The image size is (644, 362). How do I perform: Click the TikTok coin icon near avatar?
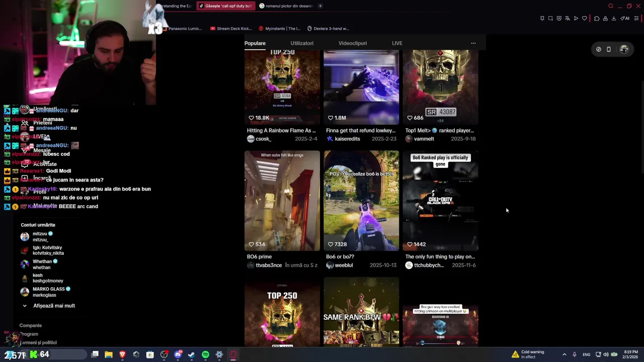coord(599,49)
